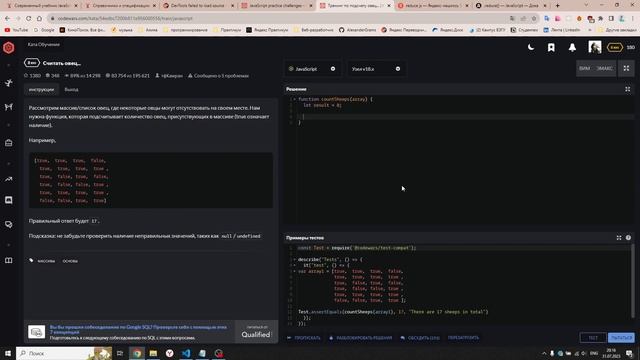The height and width of the screenshot is (360, 640).
Task: Open help icon in tests panel
Action: (628, 238)
